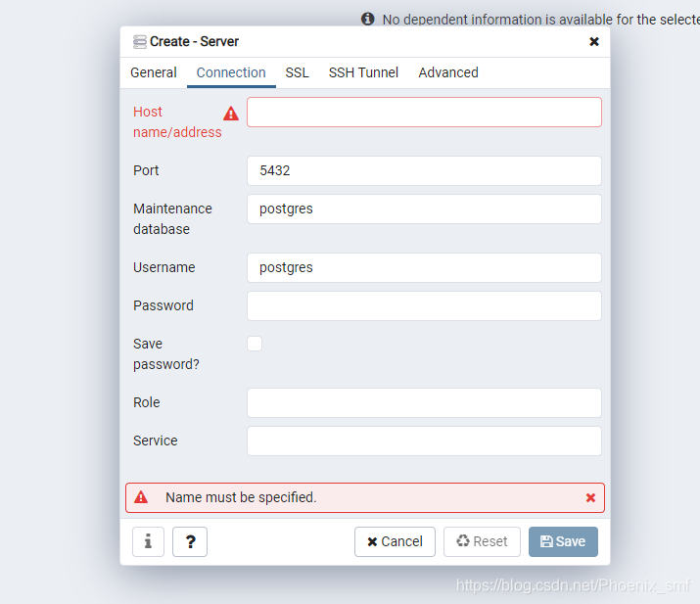This screenshot has width=700, height=604.
Task: Switch to the General tab
Action: click(154, 72)
